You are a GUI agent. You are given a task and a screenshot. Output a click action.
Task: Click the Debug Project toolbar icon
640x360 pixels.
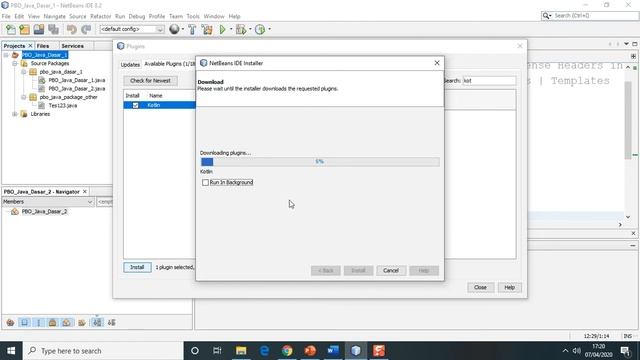(x=241, y=29)
